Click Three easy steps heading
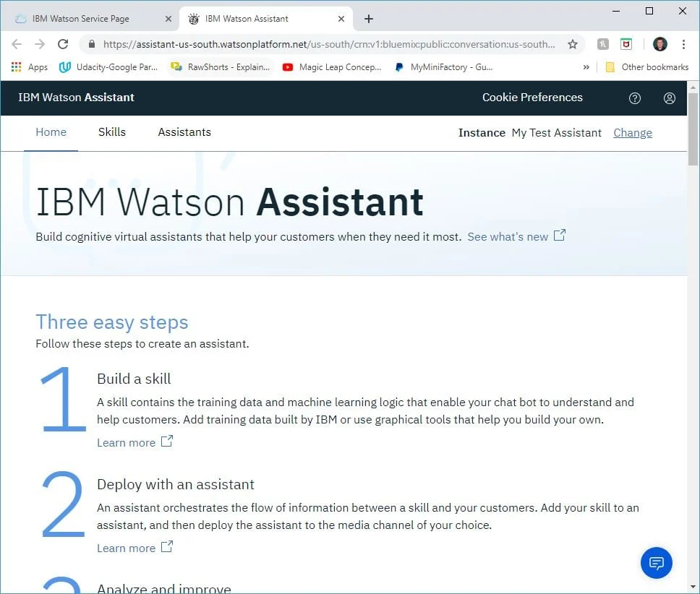 coord(112,322)
